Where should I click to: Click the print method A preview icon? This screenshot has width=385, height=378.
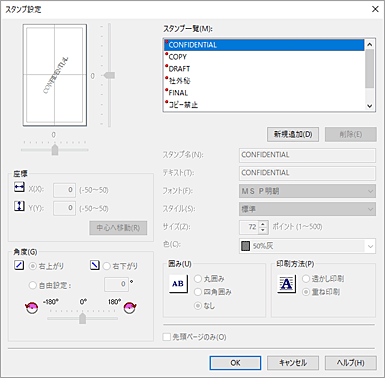tap(286, 284)
